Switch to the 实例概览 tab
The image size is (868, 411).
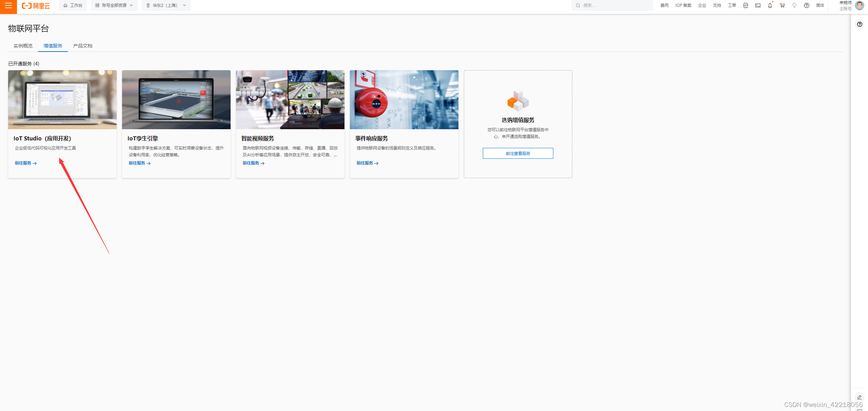23,46
